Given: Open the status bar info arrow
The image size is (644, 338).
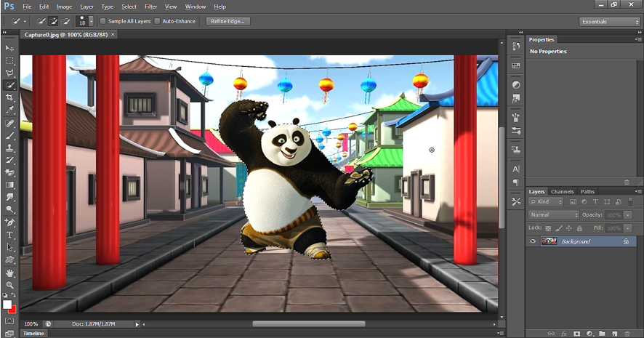Looking at the screenshot, I should tap(137, 324).
